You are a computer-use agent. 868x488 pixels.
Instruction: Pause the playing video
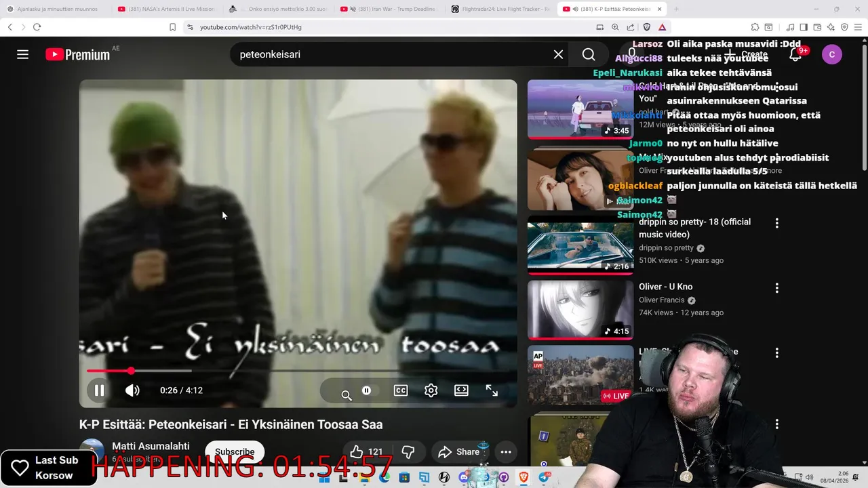point(99,390)
